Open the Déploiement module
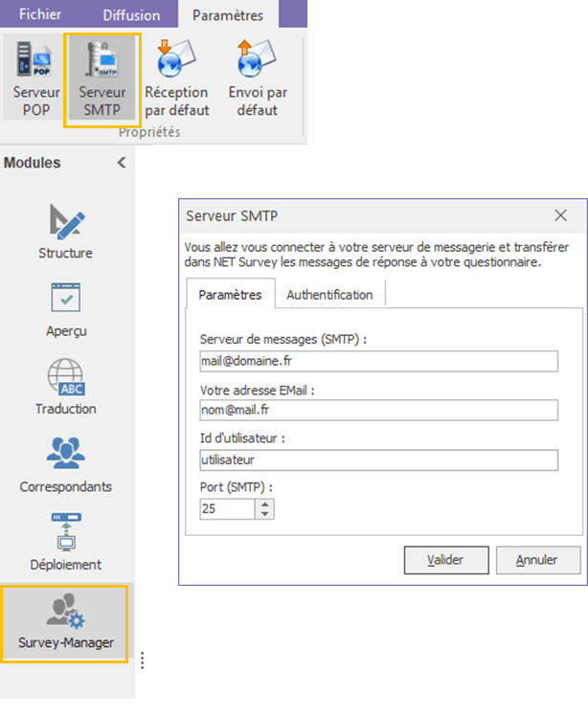588x717 pixels. coord(66,543)
